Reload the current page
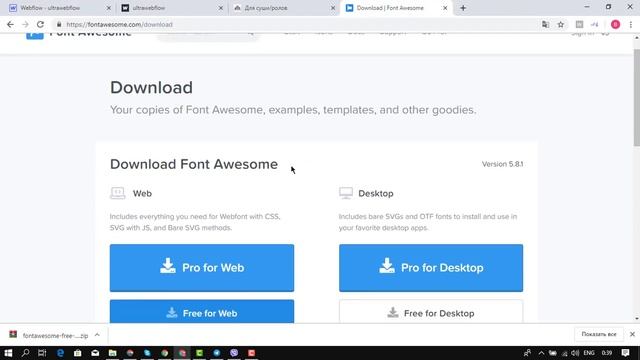The image size is (640, 360). click(40, 24)
